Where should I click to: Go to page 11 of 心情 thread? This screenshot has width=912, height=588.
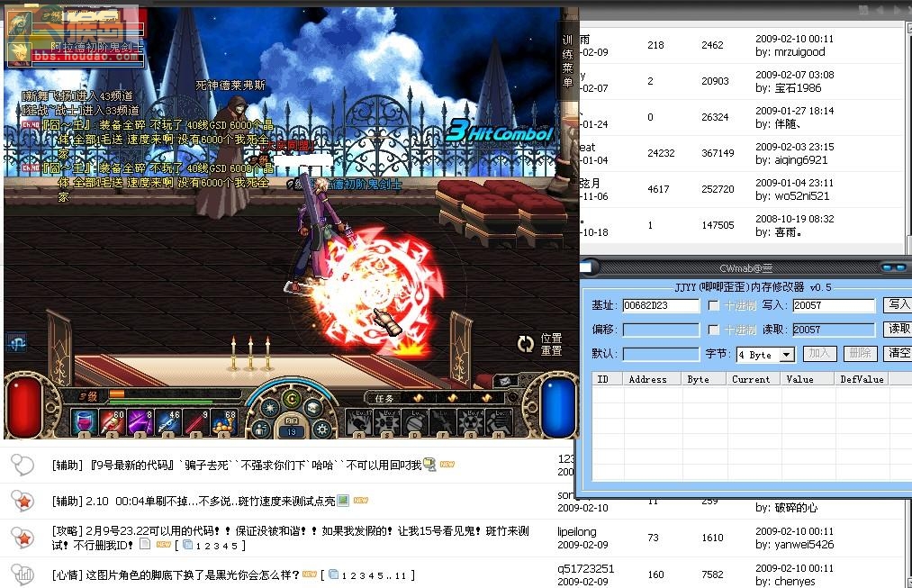(400, 575)
